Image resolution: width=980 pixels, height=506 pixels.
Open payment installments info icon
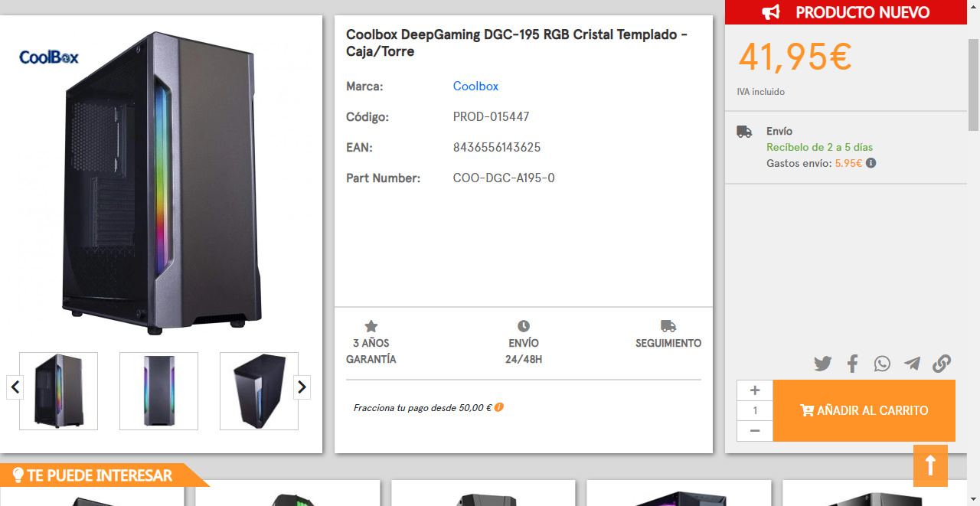[x=499, y=407]
